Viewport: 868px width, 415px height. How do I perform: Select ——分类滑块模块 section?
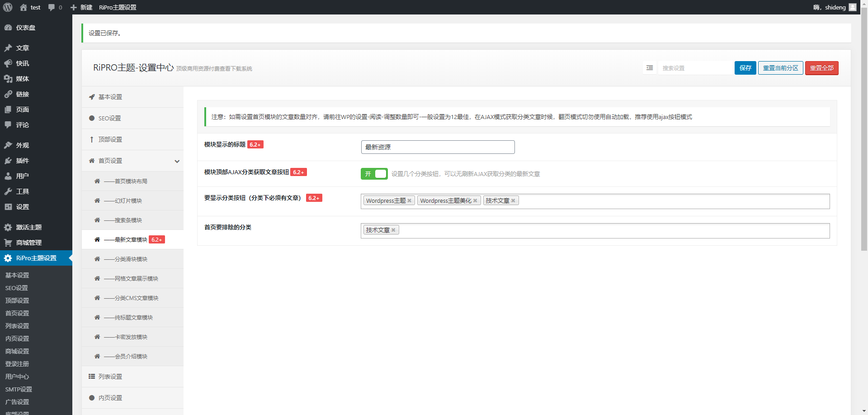[132, 259]
